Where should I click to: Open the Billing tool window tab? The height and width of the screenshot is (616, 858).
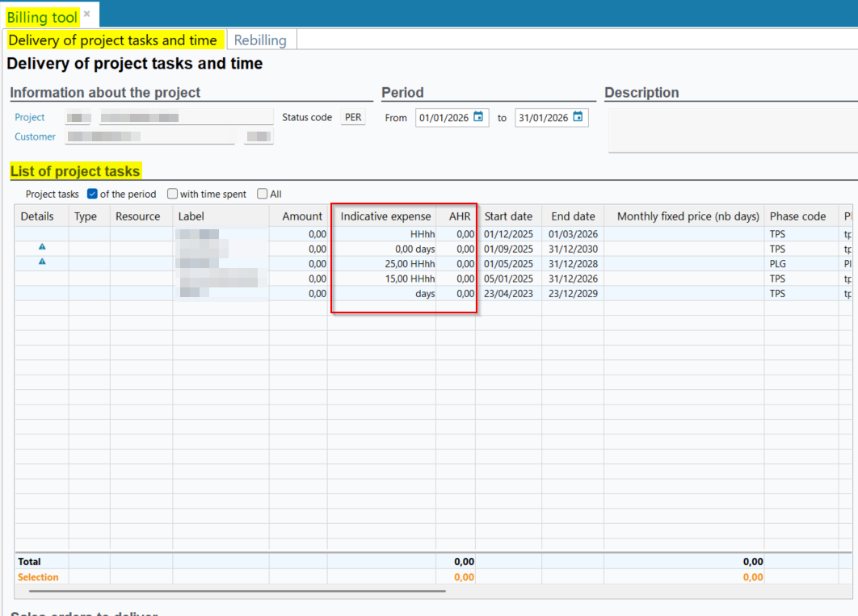42,17
